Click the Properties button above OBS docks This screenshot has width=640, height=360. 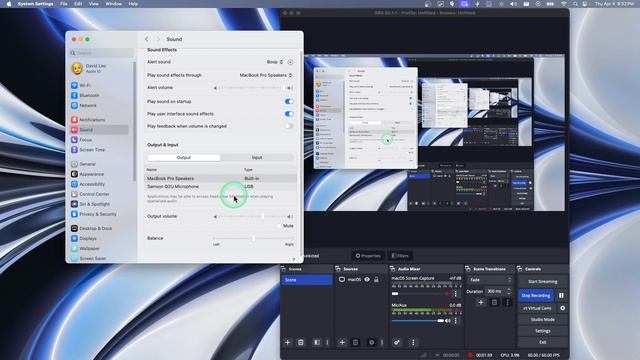tap(368, 256)
